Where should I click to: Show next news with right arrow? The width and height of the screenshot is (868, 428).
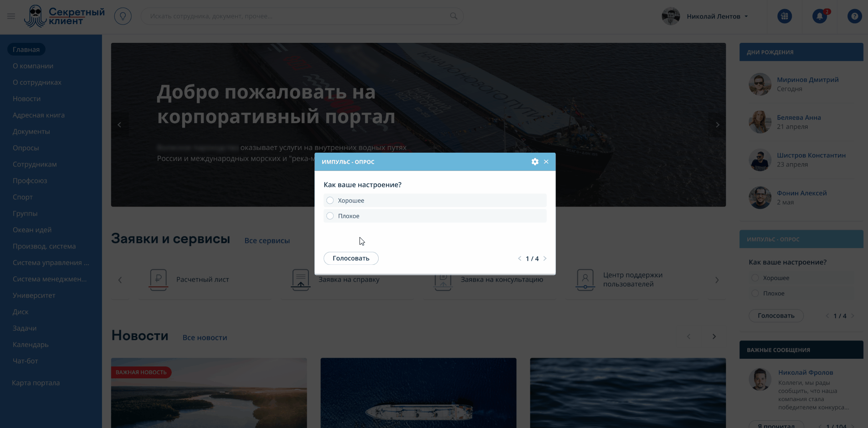pos(714,336)
